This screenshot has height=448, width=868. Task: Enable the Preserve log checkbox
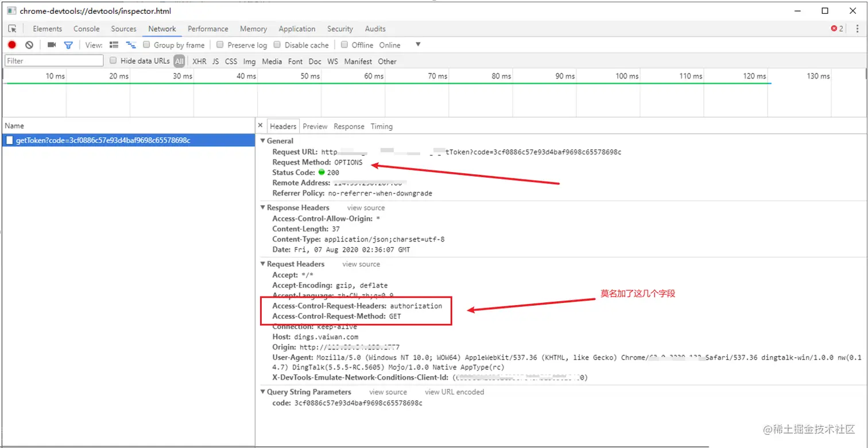pos(220,45)
